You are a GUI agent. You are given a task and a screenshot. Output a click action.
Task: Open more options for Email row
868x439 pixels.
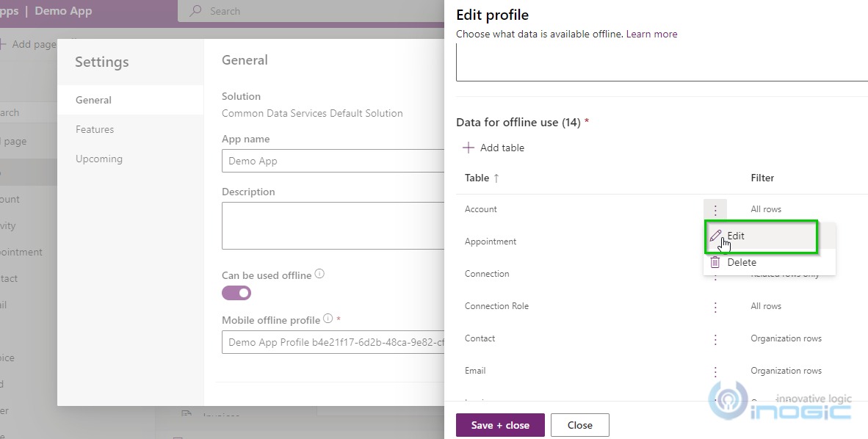[715, 371]
